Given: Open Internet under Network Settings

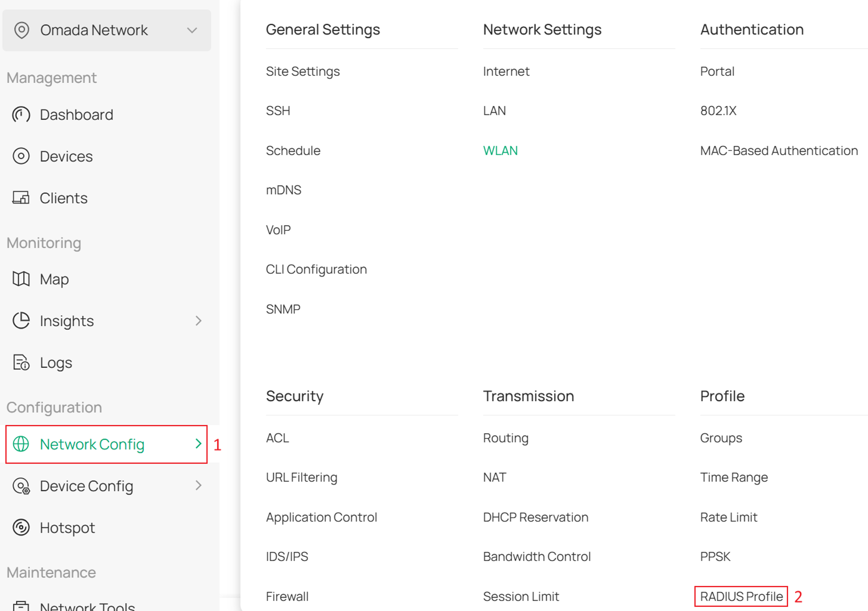Looking at the screenshot, I should (506, 71).
